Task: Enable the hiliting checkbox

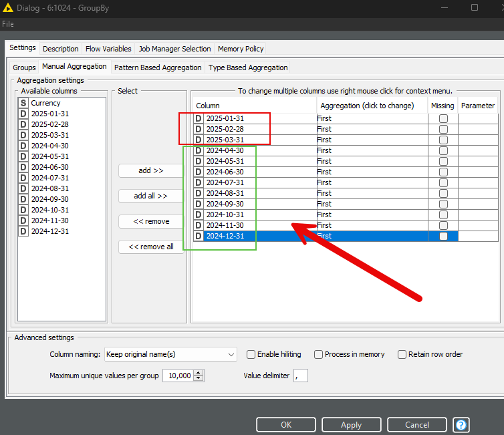Action: (x=251, y=354)
